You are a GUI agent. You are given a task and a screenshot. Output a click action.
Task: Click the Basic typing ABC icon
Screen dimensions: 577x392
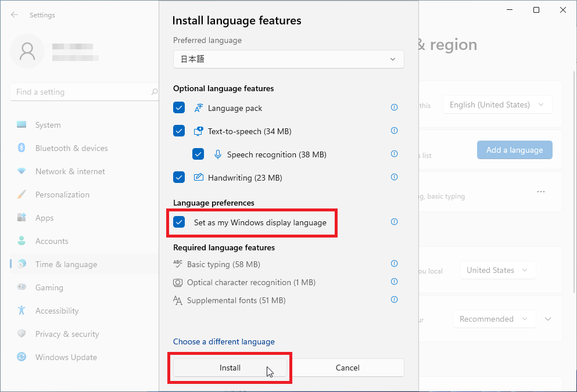[x=178, y=264]
